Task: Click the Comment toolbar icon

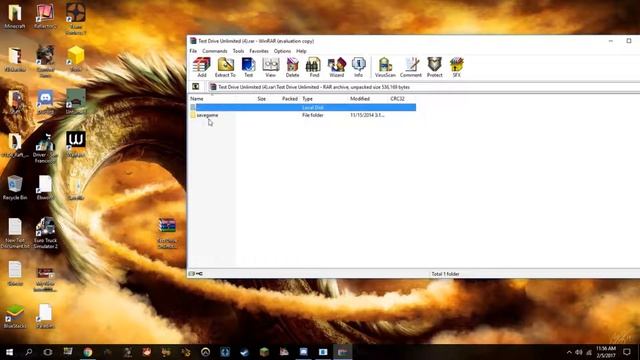Action: pos(411,67)
